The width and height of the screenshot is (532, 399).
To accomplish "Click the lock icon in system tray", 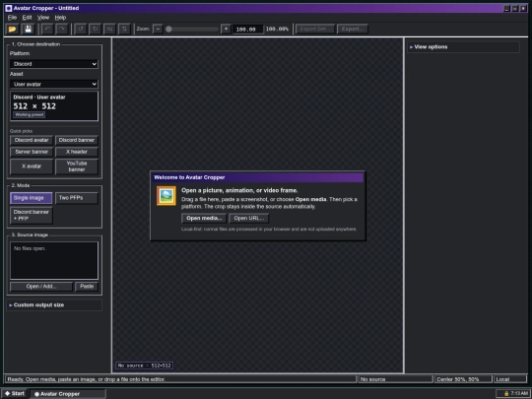I will [506, 393].
